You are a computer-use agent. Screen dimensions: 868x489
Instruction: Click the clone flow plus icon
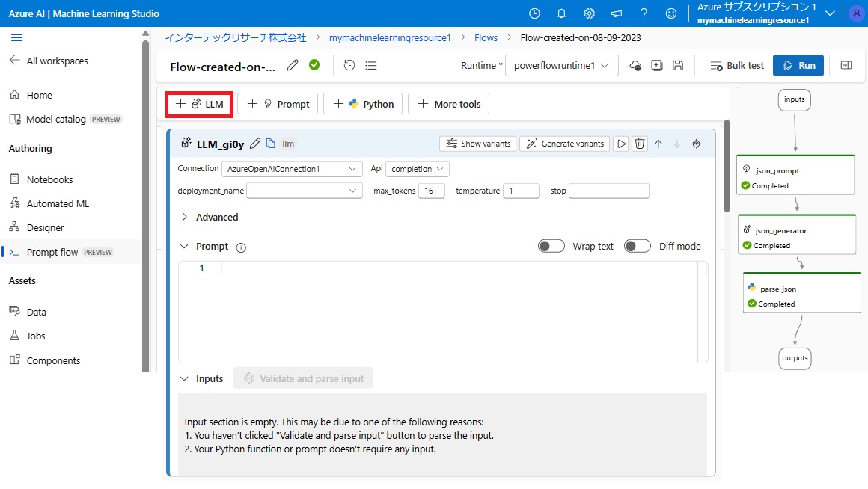pos(656,65)
